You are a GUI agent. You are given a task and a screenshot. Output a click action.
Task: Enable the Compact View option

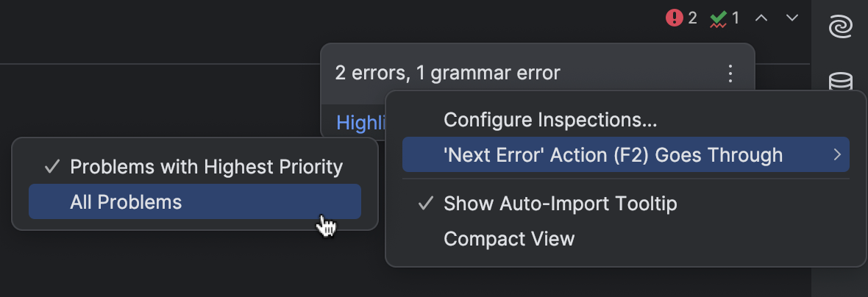click(x=509, y=239)
